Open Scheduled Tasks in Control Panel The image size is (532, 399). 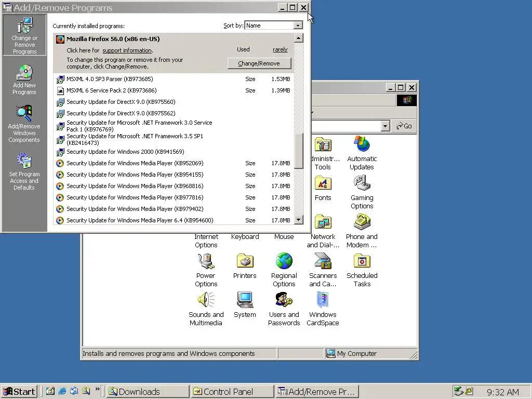tap(362, 270)
